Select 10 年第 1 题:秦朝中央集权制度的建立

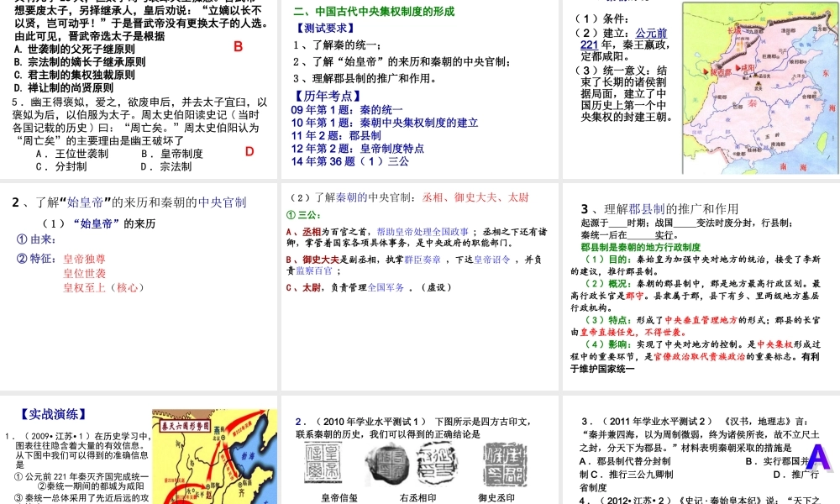point(385,123)
